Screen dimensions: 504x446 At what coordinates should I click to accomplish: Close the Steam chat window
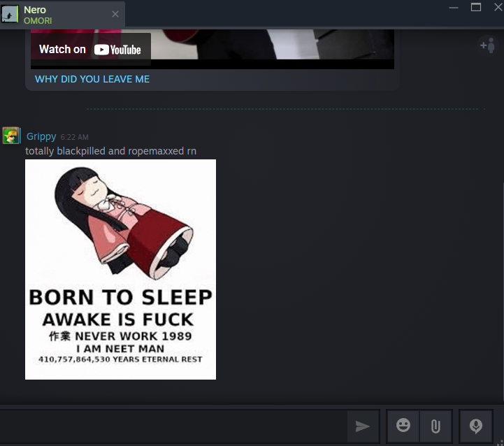point(497,8)
